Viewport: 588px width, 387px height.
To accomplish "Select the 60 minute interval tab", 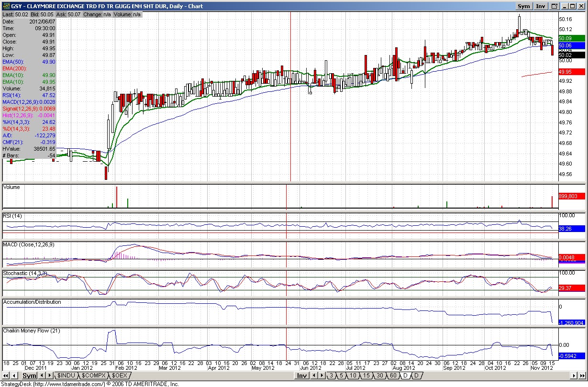I will point(393,376).
